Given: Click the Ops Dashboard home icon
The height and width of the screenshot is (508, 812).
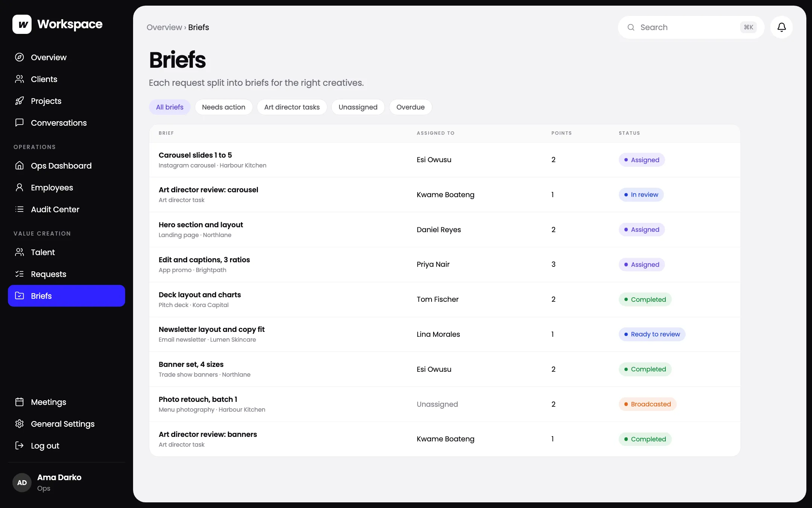Looking at the screenshot, I should pyautogui.click(x=20, y=166).
